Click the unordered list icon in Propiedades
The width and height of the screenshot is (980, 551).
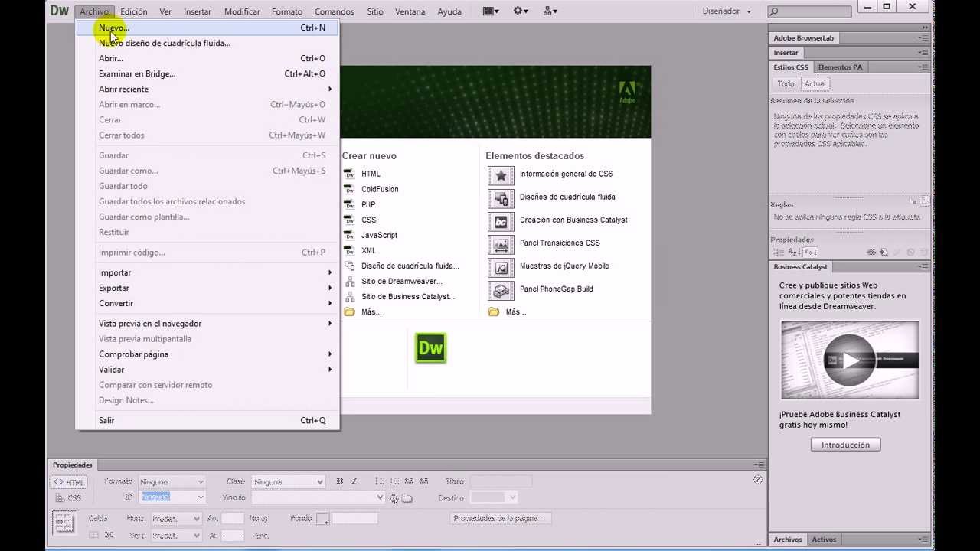point(380,481)
